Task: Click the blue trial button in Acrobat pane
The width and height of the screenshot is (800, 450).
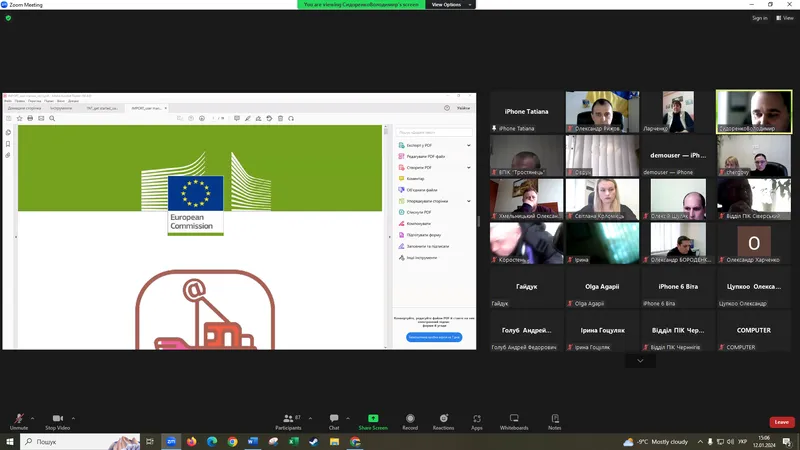Action: [434, 337]
